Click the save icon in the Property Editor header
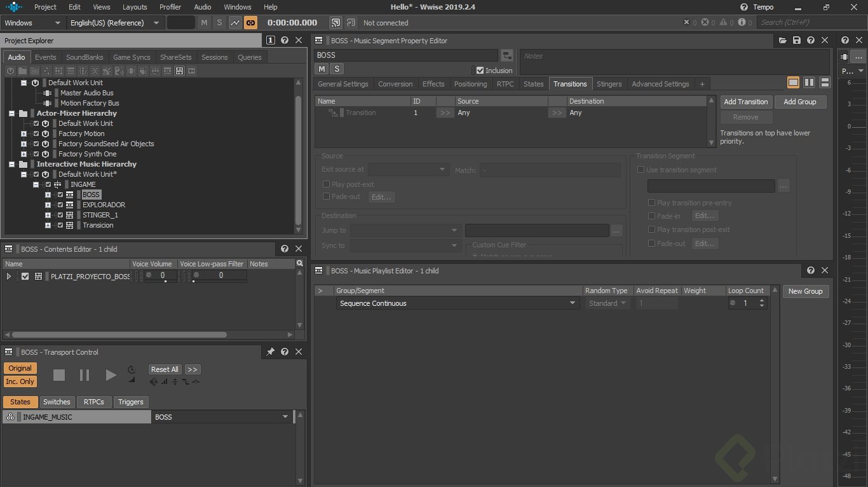 pyautogui.click(x=797, y=41)
